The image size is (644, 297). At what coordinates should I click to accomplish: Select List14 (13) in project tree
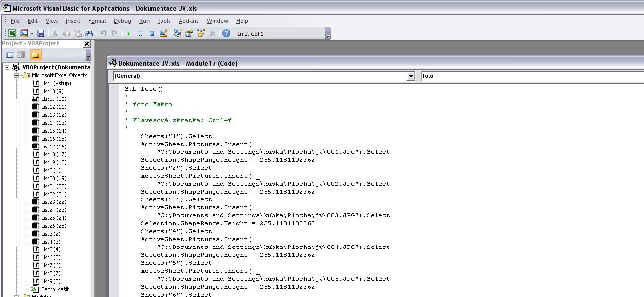54,123
